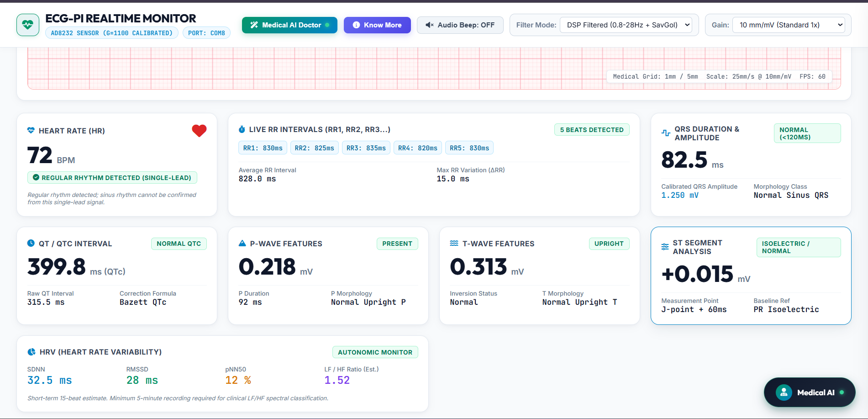868x419 pixels.
Task: Click the magic wand icon on Medical AI Doctor
Action: click(x=254, y=25)
